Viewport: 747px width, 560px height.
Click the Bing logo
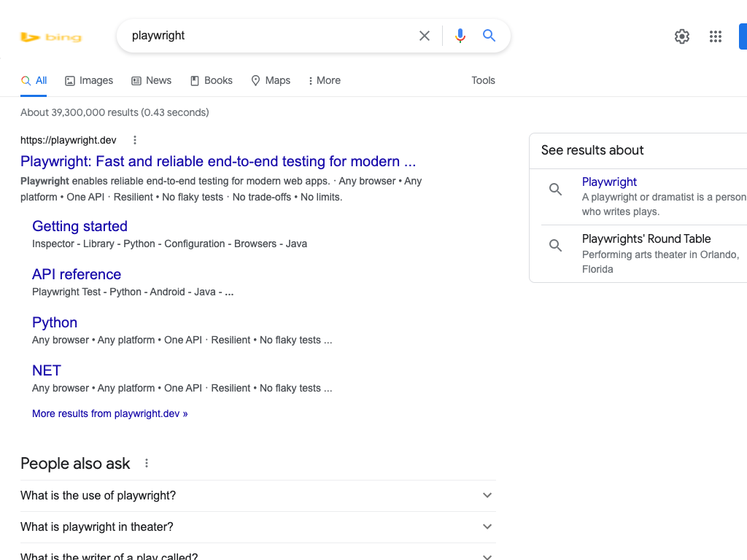[52, 37]
